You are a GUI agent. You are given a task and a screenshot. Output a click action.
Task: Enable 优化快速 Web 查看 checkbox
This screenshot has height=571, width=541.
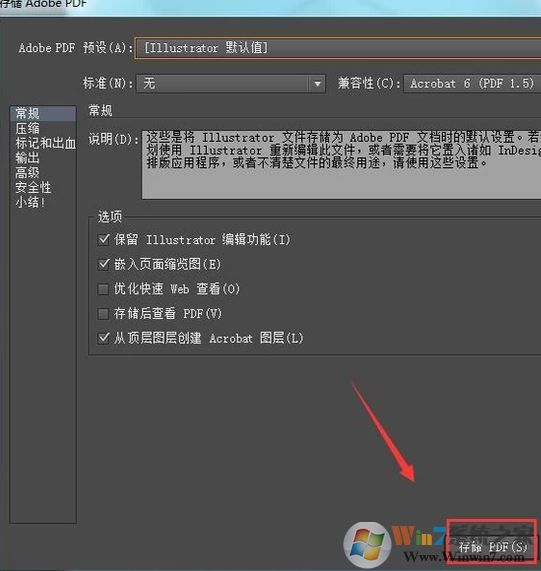(x=103, y=289)
